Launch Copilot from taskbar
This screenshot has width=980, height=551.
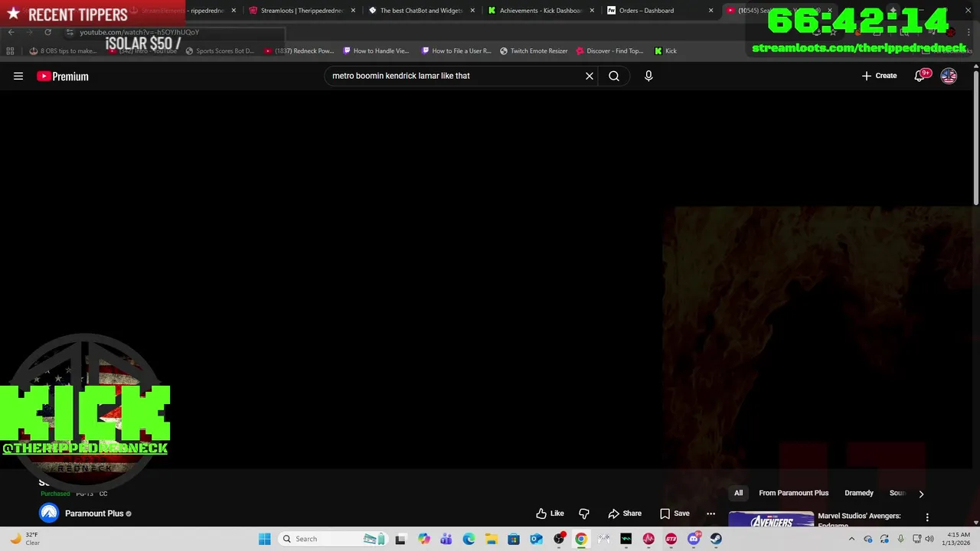tap(423, 539)
